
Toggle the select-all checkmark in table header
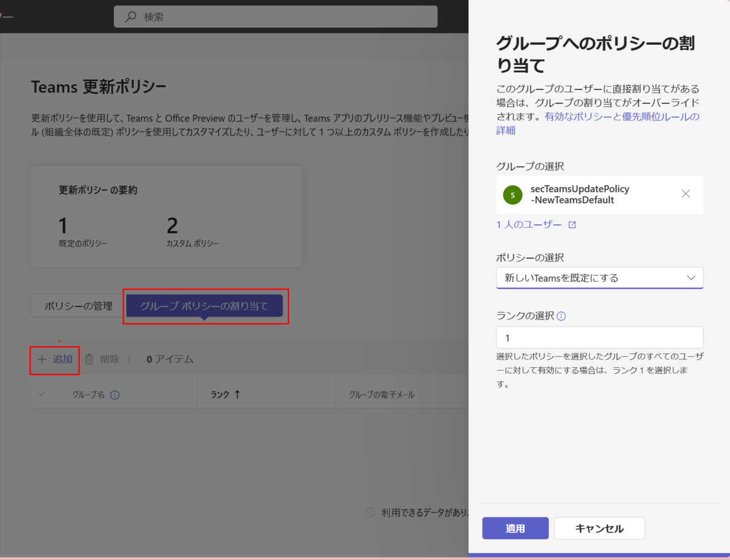click(x=42, y=394)
